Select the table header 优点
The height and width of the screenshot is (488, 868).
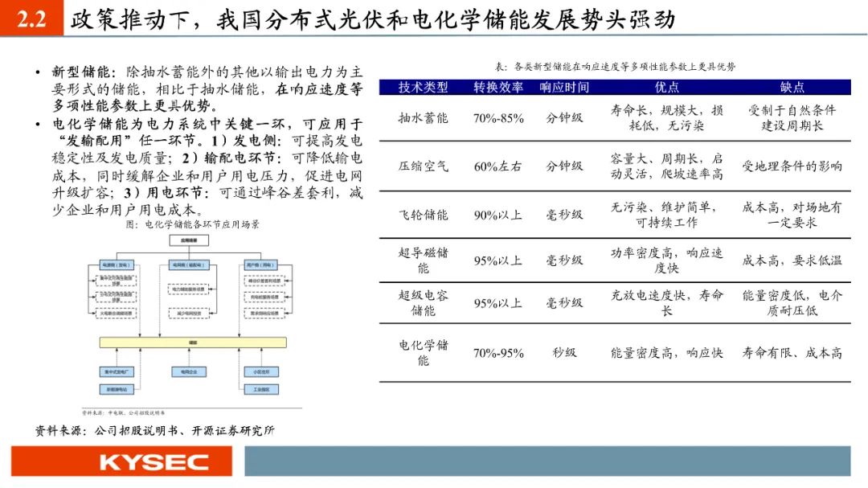click(x=666, y=88)
